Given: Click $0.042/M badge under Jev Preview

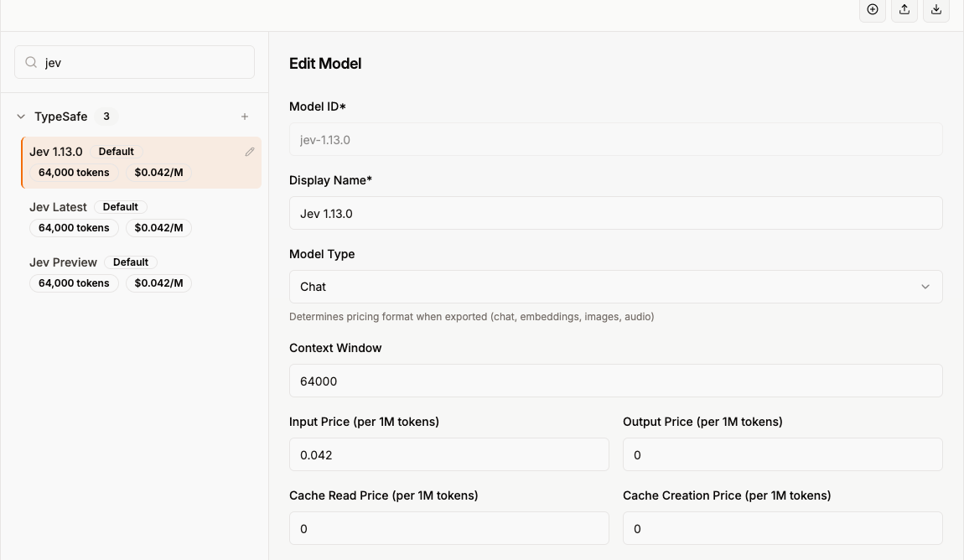Looking at the screenshot, I should (x=158, y=283).
